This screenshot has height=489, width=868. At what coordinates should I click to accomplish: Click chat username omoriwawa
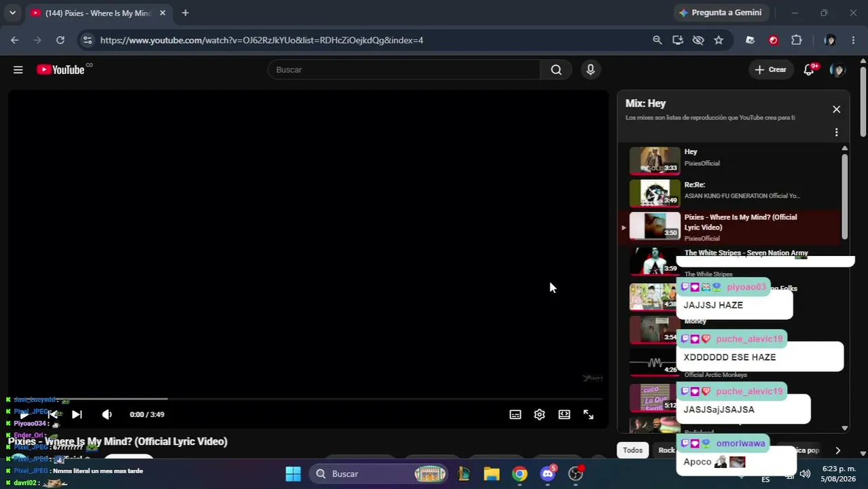click(x=740, y=443)
